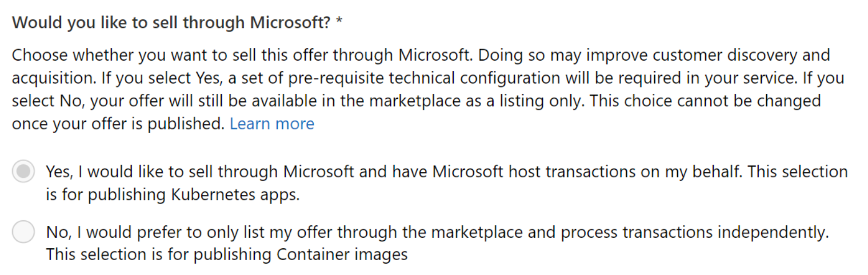This screenshot has height=275, width=868.
Task: Click 'This selection is for publishing Container images' line
Action: [x=227, y=254]
